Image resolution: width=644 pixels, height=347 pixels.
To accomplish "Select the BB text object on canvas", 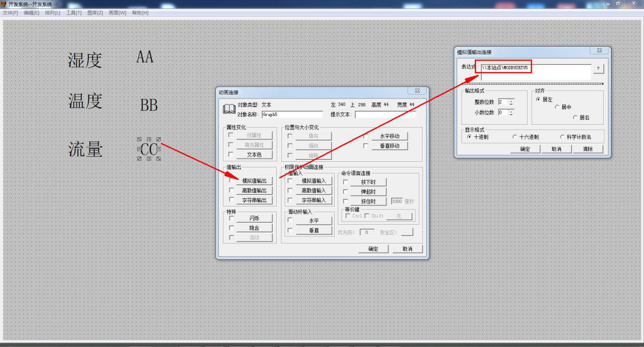I will click(149, 105).
